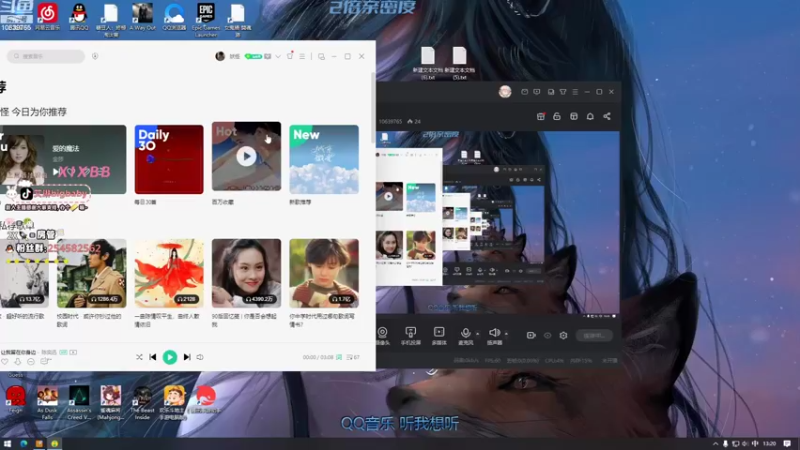
Task: Open the notification bell in live app
Action: click(590, 116)
